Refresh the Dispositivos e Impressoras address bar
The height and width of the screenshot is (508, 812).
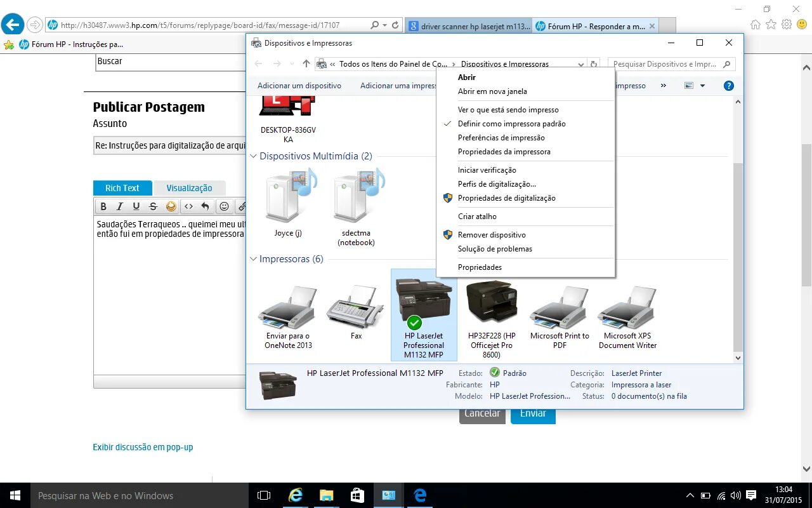(x=594, y=64)
